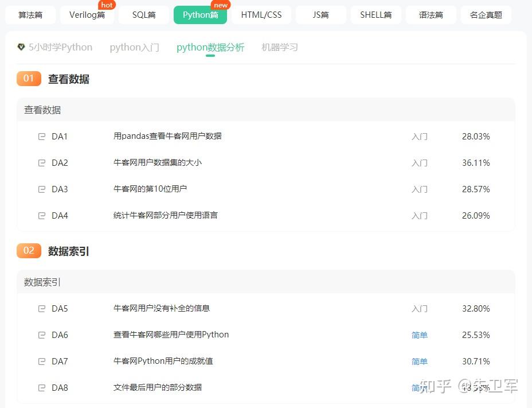The height and width of the screenshot is (408, 532).
Task: Click the bookmark icon next to DA8
Action: (41, 388)
